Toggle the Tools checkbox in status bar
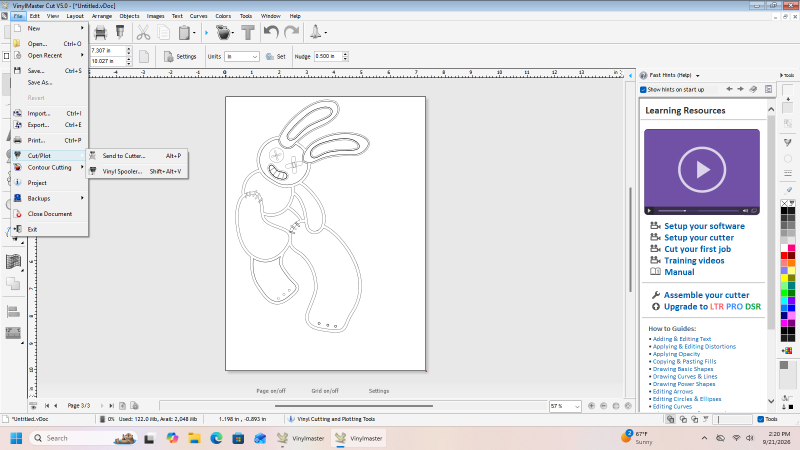This screenshot has width=800, height=450. point(761,419)
